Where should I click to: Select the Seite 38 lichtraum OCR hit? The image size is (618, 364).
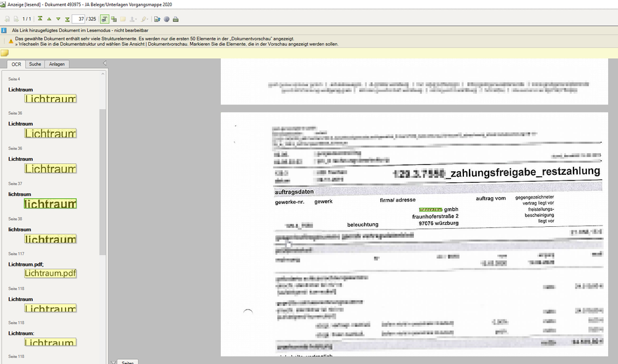50,239
